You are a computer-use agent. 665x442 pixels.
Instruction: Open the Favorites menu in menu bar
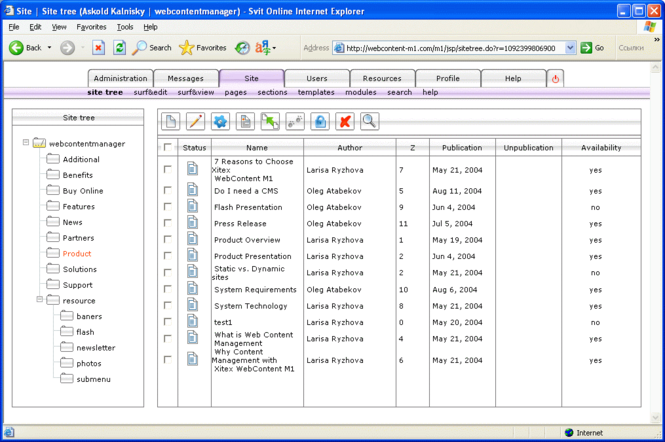[x=91, y=27]
